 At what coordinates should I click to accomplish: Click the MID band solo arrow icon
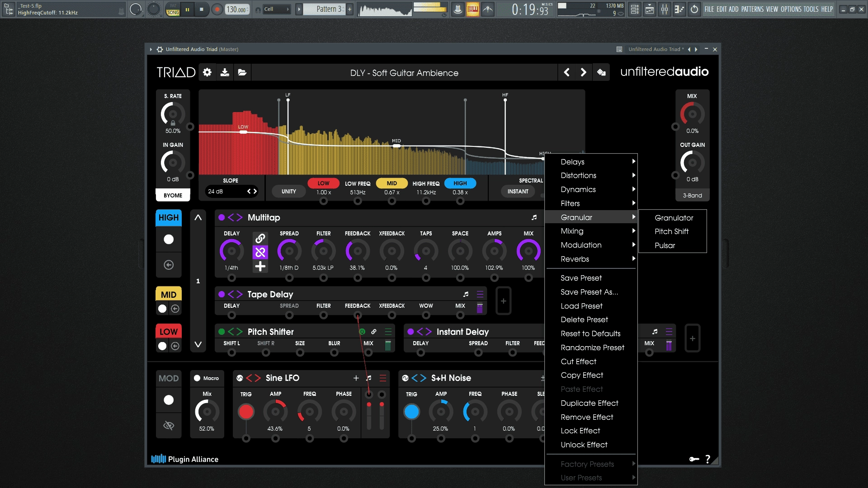click(175, 309)
